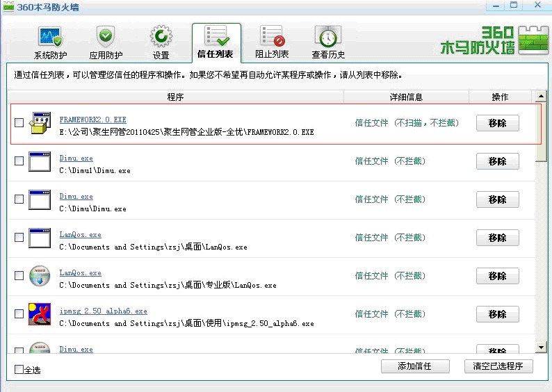Select the 信任列表 tab label
Screen dimensions: 552x392
coord(215,54)
